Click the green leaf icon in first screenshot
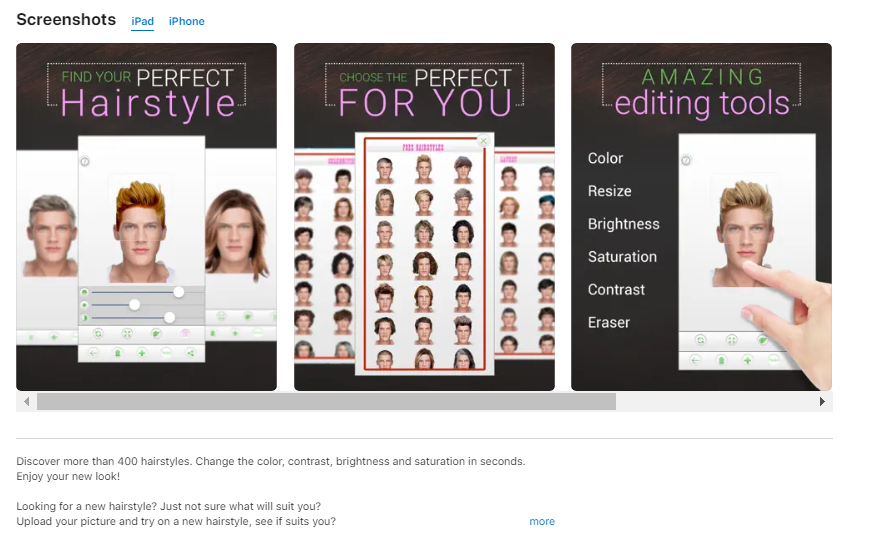This screenshot has width=893, height=536. point(156,334)
